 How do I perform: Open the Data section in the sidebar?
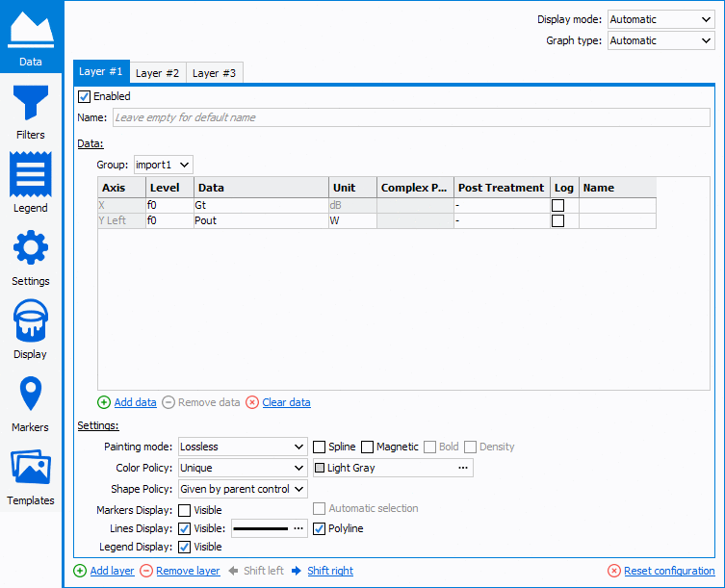click(31, 37)
